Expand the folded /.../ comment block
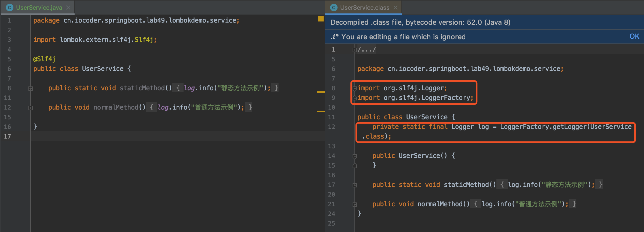The image size is (644, 232). click(x=354, y=50)
